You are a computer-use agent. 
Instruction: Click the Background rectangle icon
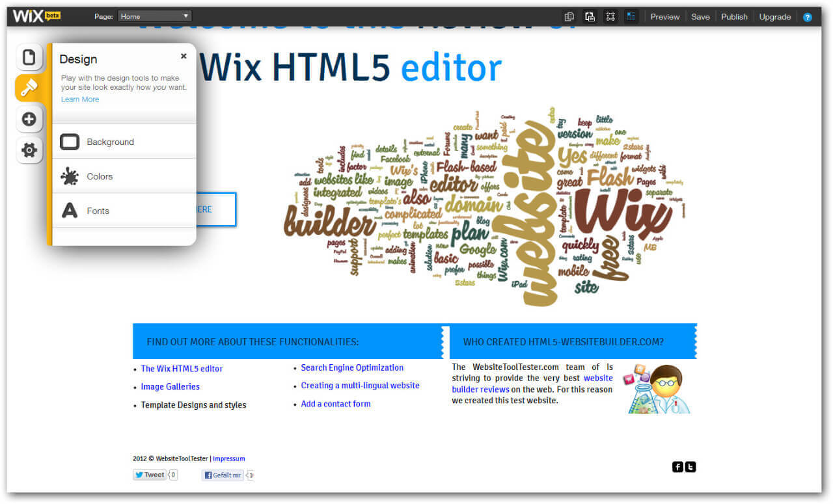point(70,142)
